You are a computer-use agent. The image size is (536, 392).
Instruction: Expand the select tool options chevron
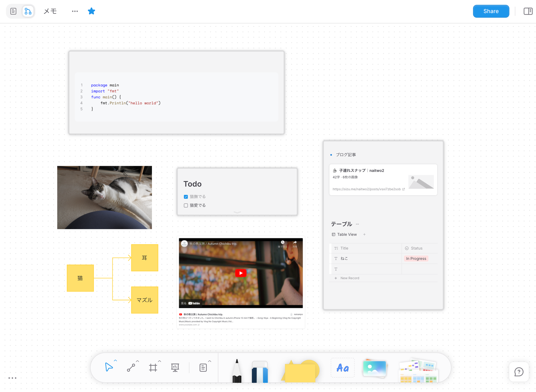116,361
